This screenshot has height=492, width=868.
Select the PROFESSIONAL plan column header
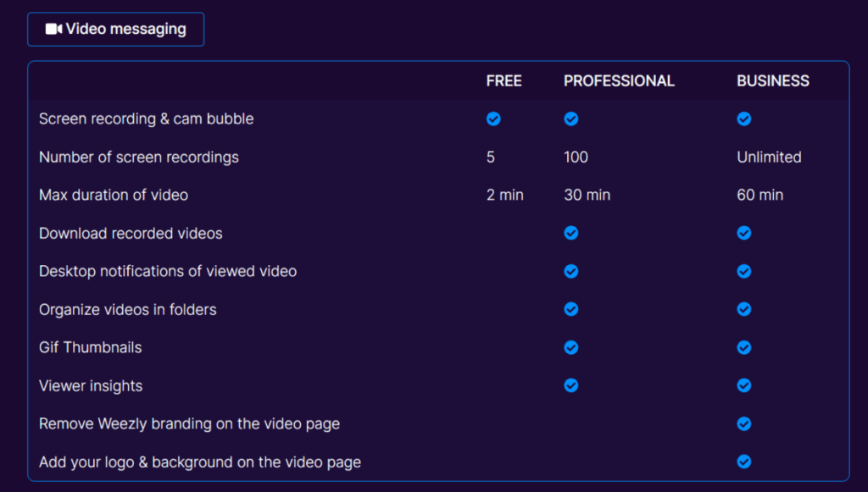[x=619, y=81]
